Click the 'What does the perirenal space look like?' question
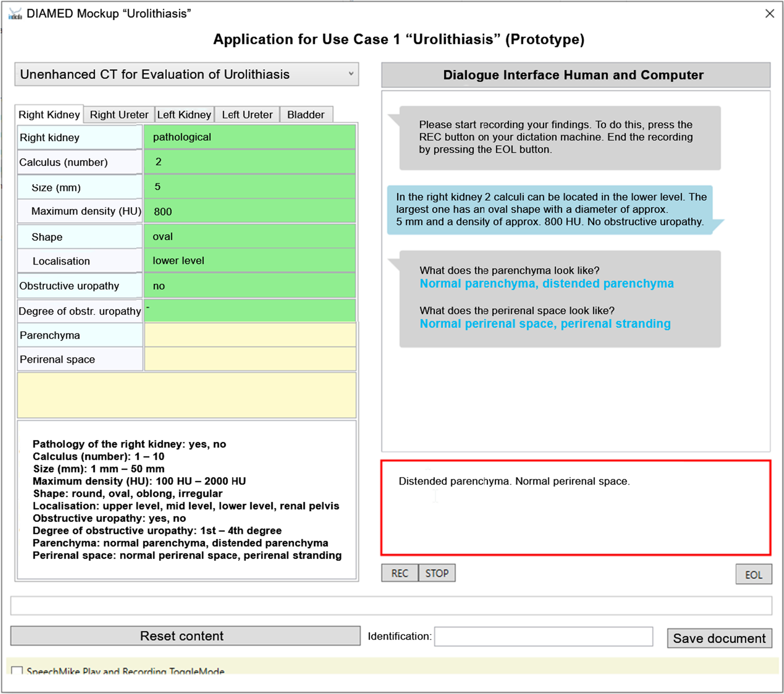784x694 pixels. [x=517, y=311]
